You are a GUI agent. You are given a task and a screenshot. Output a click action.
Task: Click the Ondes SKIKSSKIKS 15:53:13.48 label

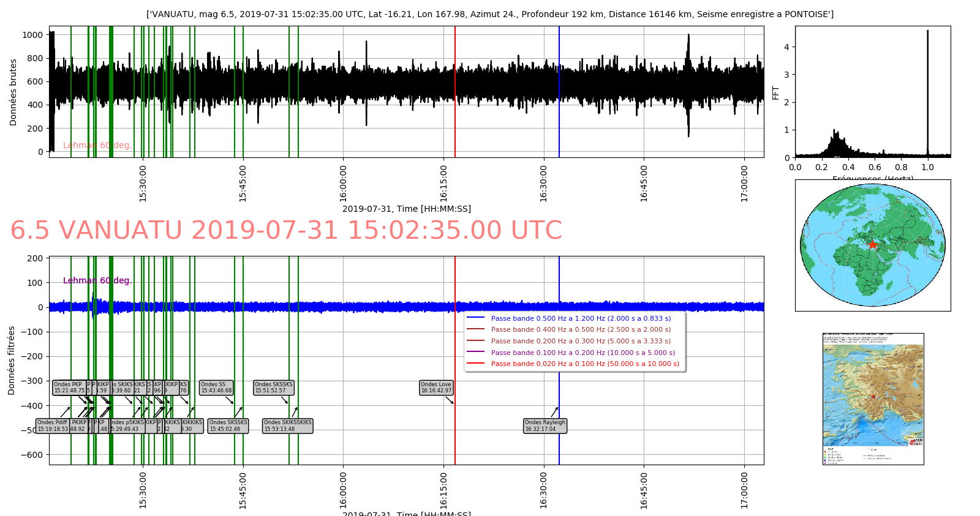(288, 425)
